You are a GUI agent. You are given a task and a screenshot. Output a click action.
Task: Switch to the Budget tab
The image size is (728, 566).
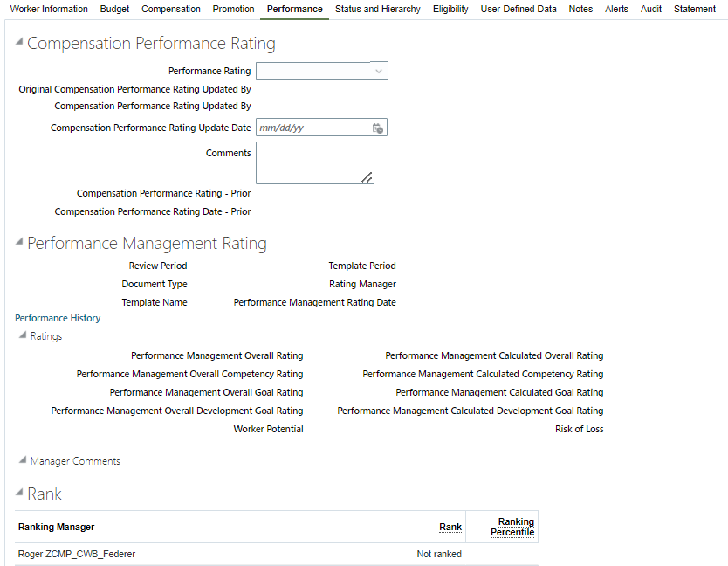(x=114, y=9)
